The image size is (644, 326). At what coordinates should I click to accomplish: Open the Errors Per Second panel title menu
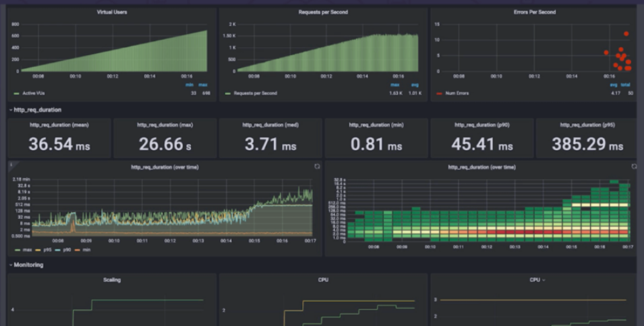534,12
